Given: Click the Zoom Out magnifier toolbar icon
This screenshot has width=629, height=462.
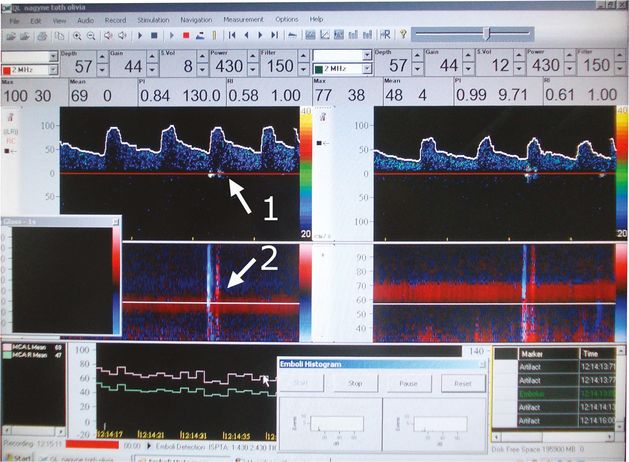Looking at the screenshot, I should coord(91,34).
